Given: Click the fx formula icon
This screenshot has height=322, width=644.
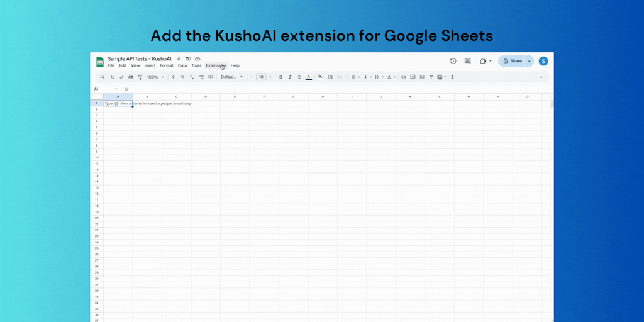Looking at the screenshot, I should click(126, 89).
